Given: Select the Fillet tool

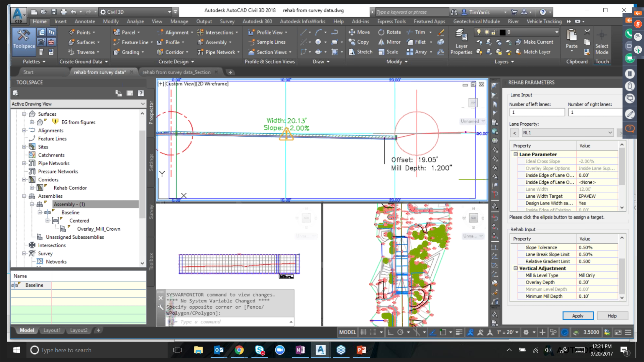Looking at the screenshot, I should click(x=416, y=42).
